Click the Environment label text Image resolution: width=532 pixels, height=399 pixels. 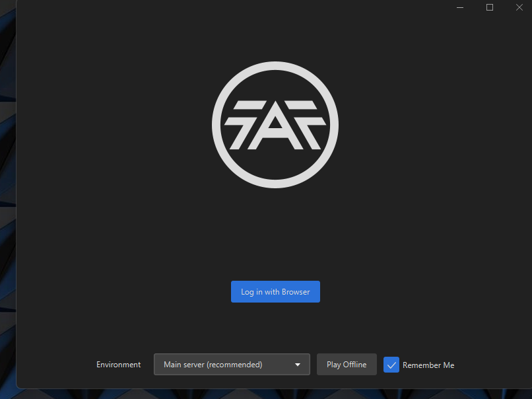(118, 365)
